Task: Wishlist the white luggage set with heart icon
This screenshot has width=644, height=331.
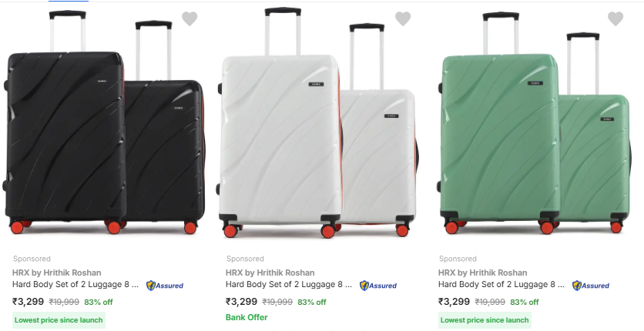Action: click(x=403, y=18)
